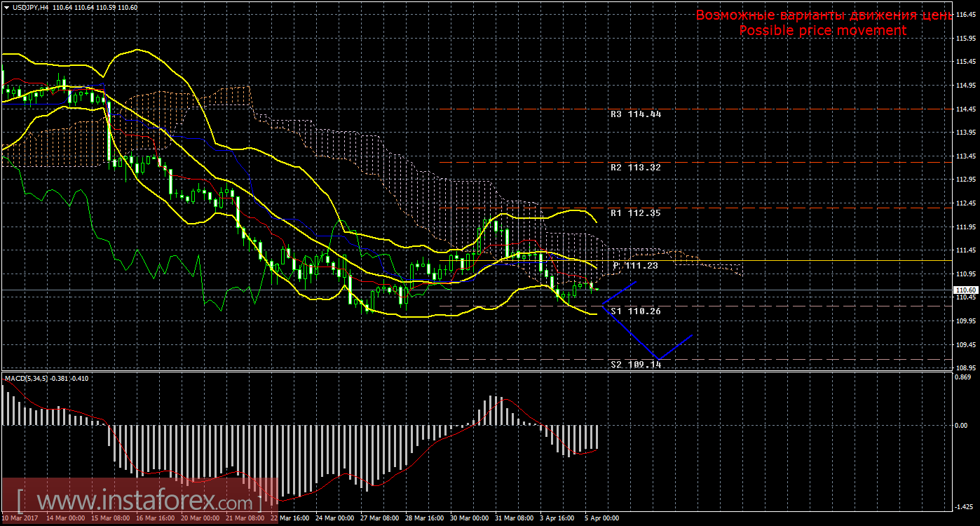
Task: Click the R1 112.35 resistance label
Action: [635, 213]
